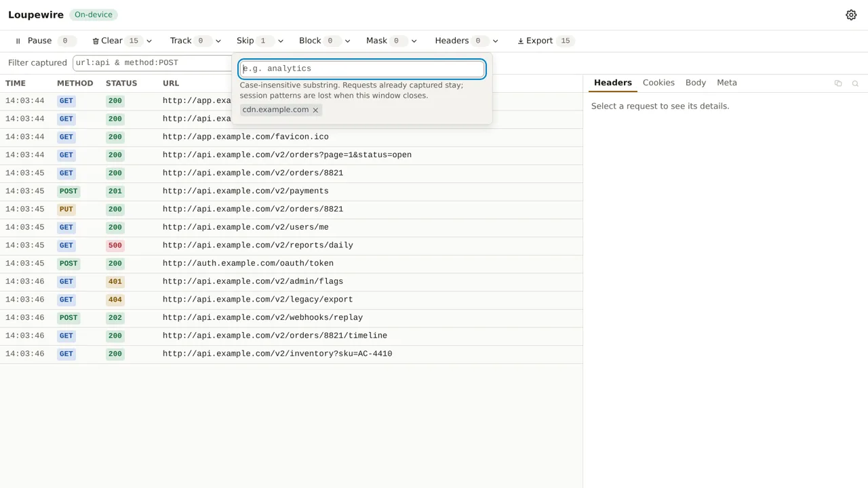The width and height of the screenshot is (868, 488).
Task: Switch to the Body tab
Action: click(696, 83)
